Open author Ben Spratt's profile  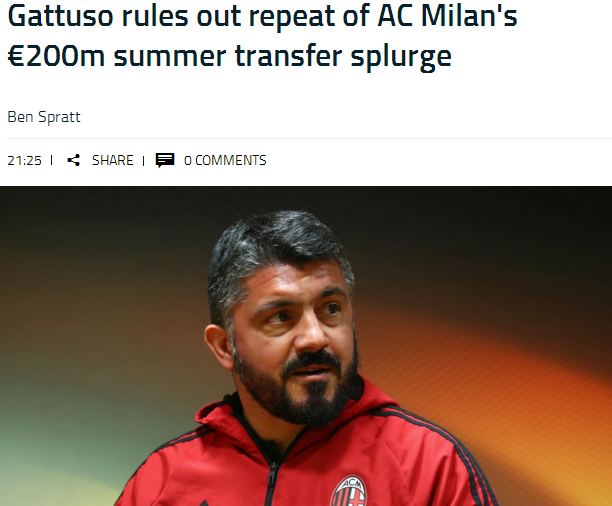[x=44, y=117]
